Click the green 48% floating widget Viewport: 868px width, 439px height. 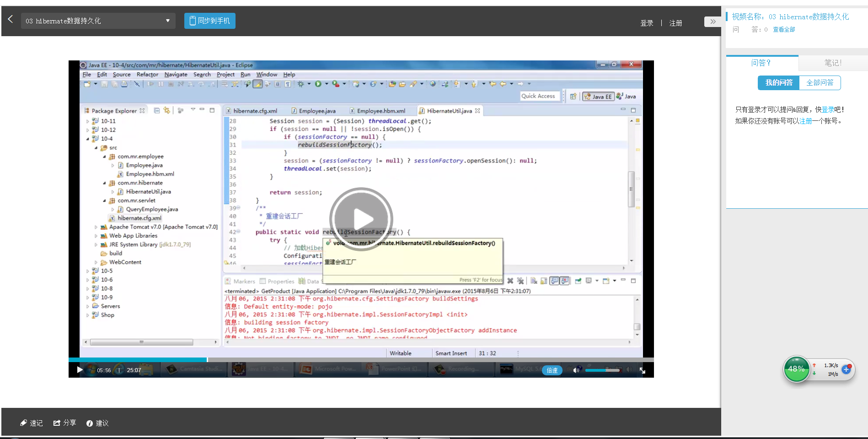pos(796,369)
